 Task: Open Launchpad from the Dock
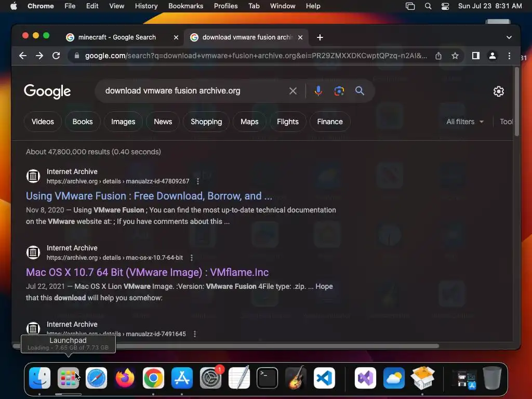(x=68, y=378)
